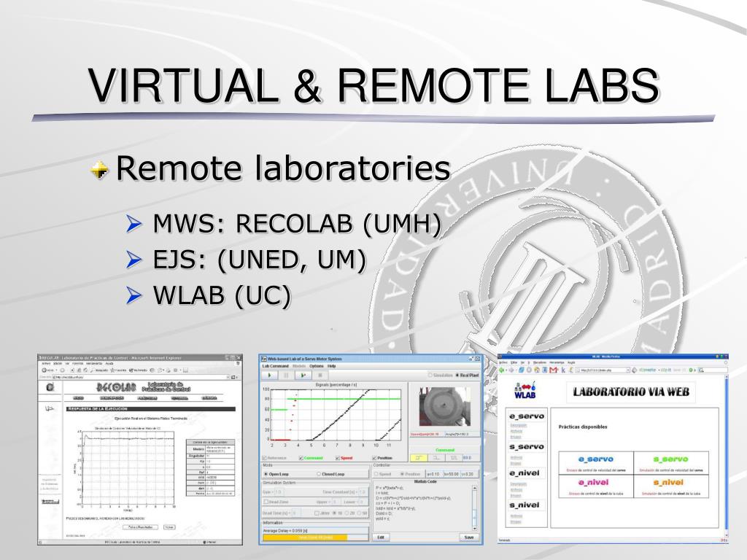Select the Open Loop mode

click(266, 474)
